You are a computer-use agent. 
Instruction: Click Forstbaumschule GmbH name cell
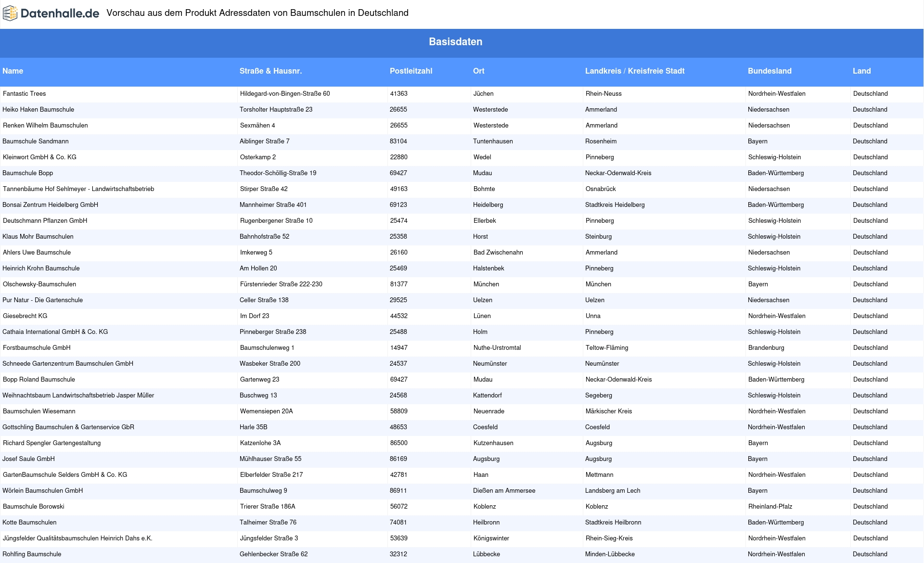point(37,348)
